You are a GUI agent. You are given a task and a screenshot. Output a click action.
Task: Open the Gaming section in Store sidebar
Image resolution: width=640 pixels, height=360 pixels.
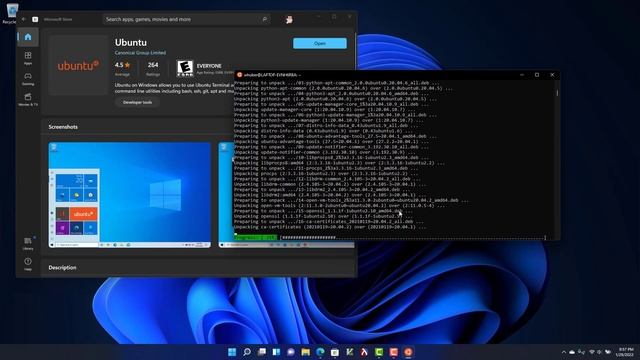(28, 78)
